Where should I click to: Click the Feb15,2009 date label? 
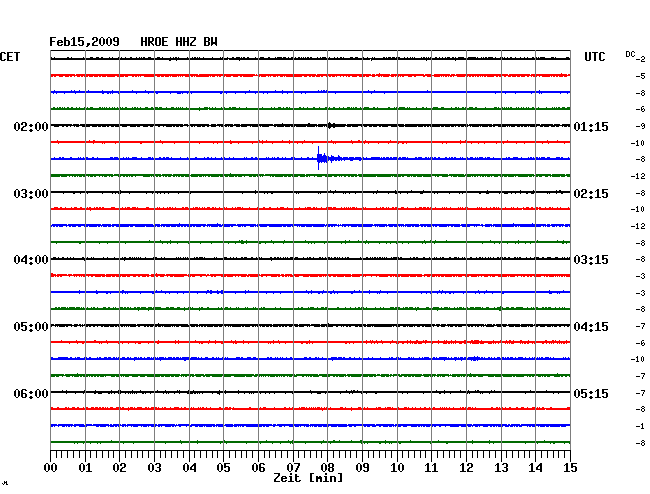(84, 42)
